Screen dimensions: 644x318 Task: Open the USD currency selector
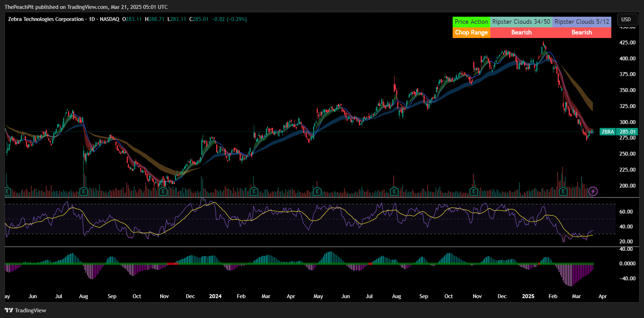pos(628,20)
